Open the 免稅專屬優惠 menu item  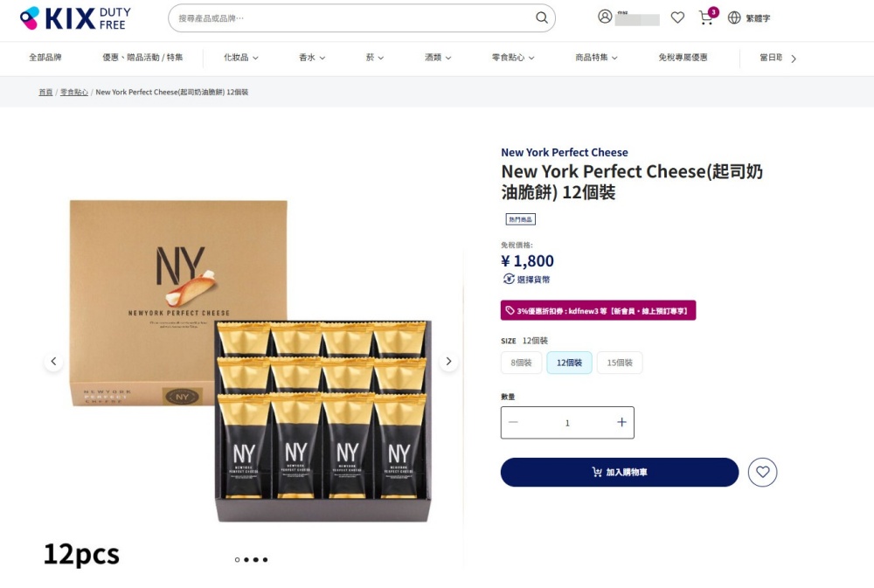click(x=683, y=58)
